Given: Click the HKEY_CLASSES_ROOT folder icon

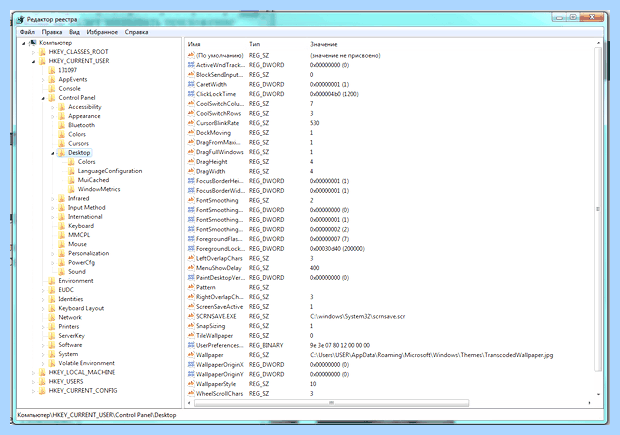Looking at the screenshot, I should tap(42, 52).
